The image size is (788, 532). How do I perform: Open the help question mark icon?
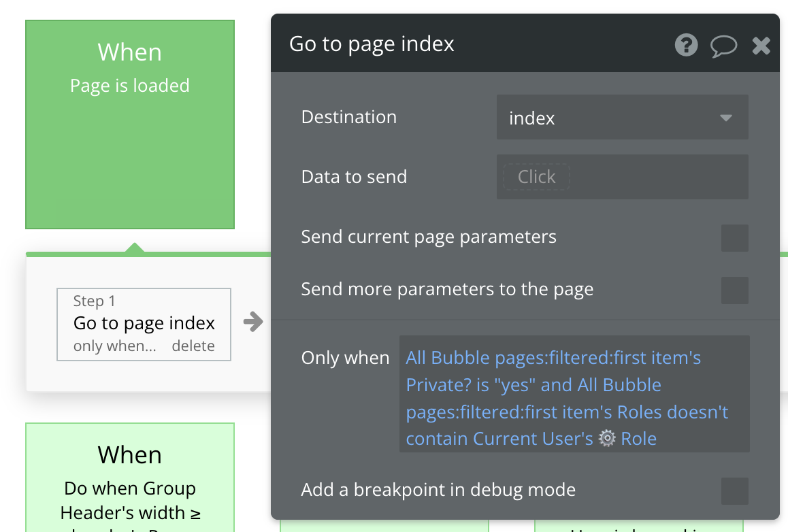click(686, 46)
